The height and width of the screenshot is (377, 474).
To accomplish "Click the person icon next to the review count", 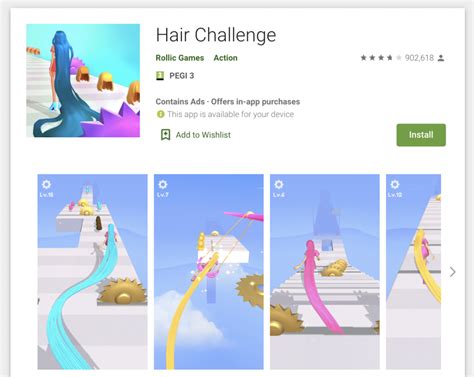I will [441, 58].
